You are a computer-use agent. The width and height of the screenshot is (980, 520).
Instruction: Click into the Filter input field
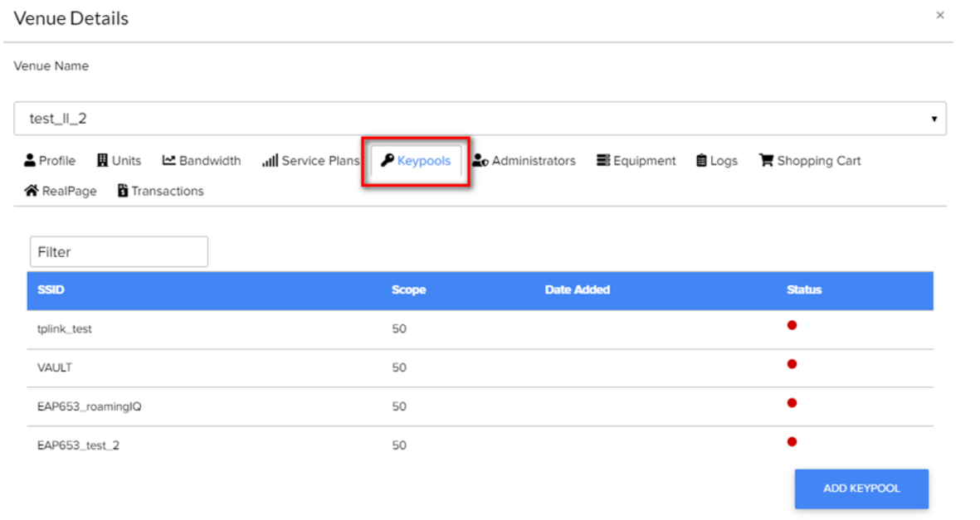click(119, 252)
